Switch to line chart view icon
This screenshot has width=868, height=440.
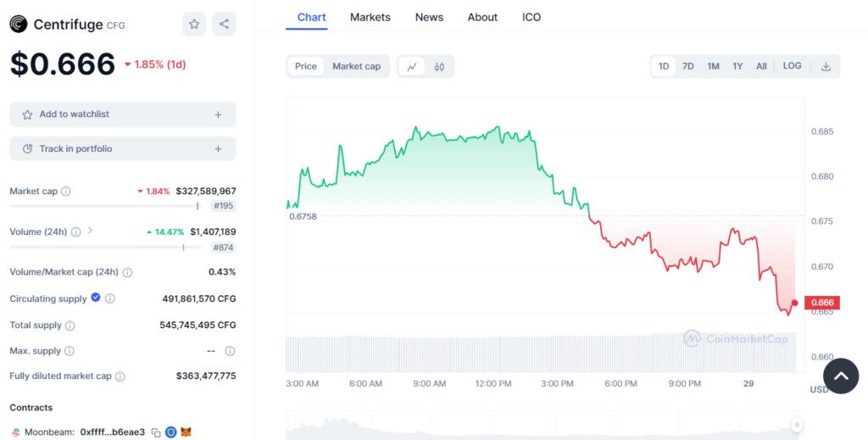tap(412, 66)
